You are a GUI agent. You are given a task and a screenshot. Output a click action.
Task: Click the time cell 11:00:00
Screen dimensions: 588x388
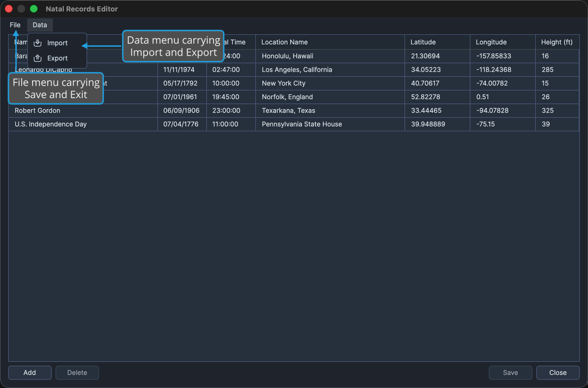click(231, 124)
